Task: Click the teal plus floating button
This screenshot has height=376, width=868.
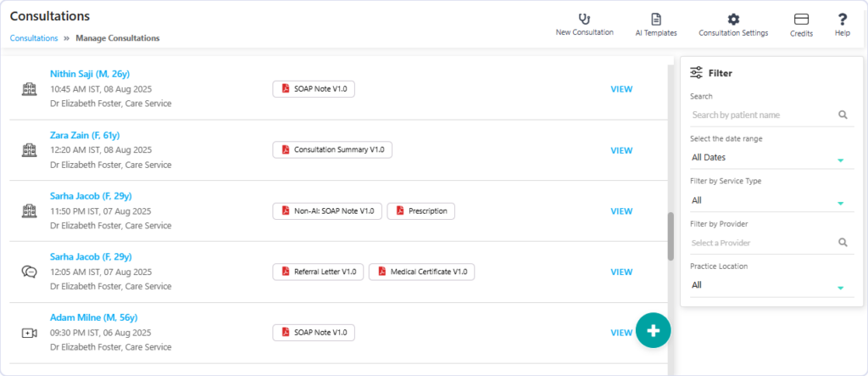Action: click(654, 330)
